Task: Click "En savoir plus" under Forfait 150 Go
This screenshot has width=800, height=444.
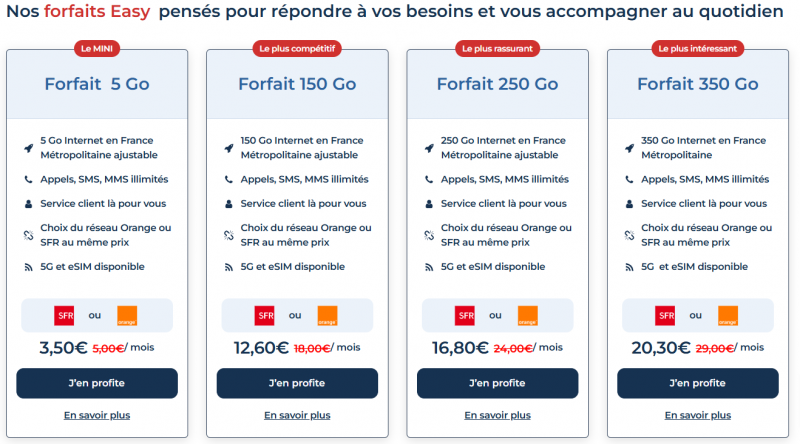Action: pos(297,415)
